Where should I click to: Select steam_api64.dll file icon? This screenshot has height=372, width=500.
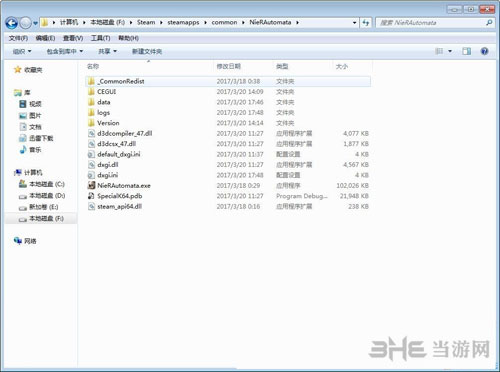91,206
